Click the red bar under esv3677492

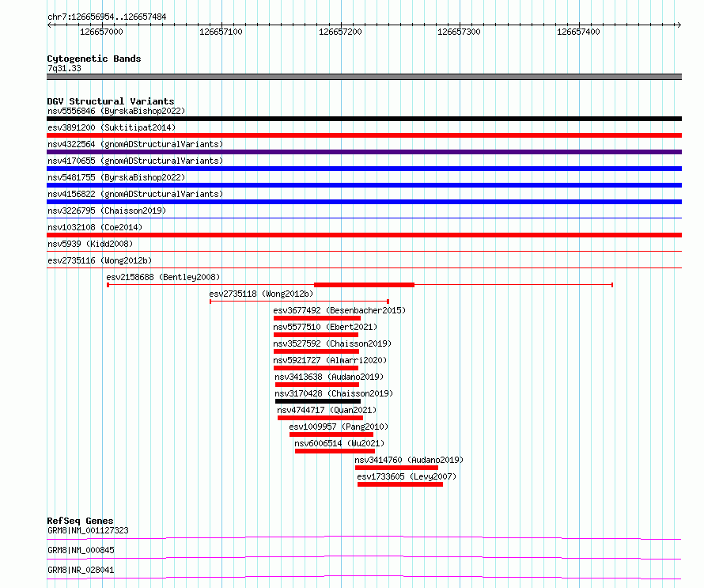coord(317,318)
